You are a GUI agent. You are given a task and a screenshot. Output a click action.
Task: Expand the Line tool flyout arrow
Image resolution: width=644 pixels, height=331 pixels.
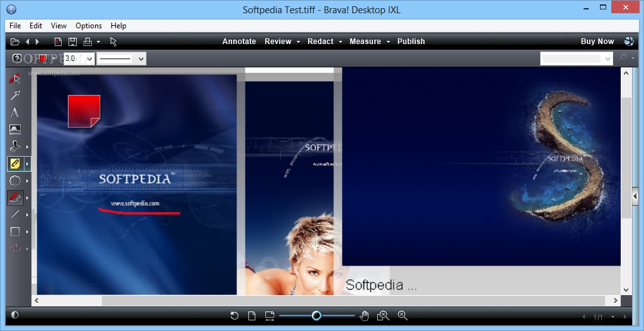(28, 215)
